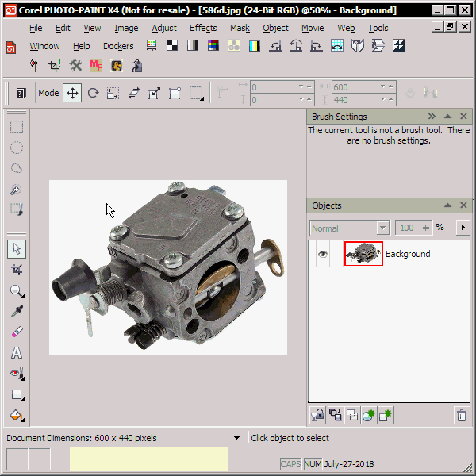The width and height of the screenshot is (476, 476).
Task: Open the Tools menu
Action: (378, 28)
